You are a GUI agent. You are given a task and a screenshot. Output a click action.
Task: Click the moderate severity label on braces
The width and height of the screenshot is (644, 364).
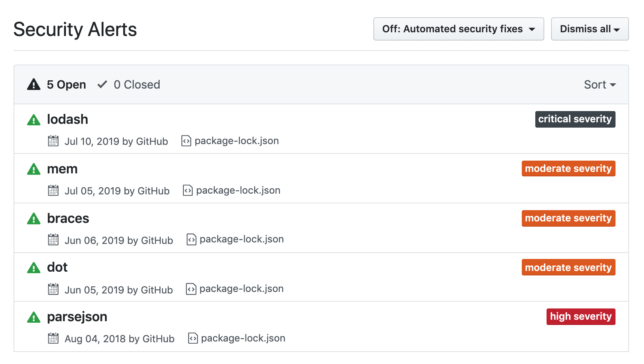coord(568,218)
